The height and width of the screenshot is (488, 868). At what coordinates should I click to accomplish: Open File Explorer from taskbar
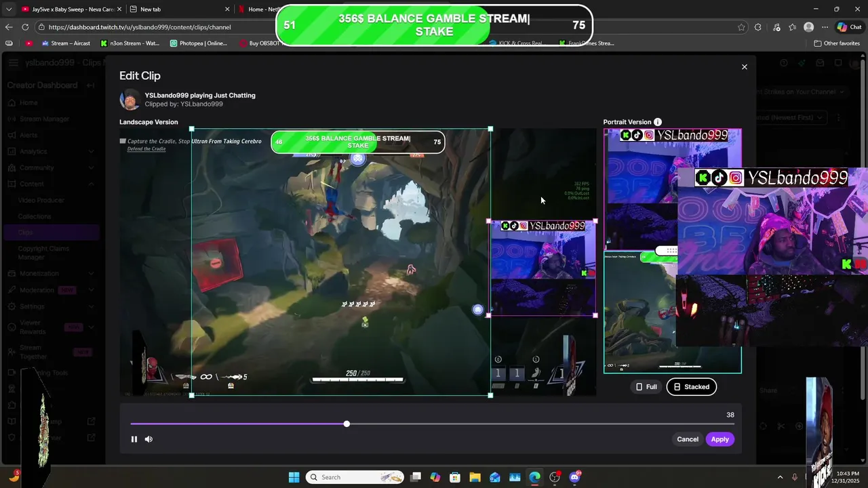475,477
